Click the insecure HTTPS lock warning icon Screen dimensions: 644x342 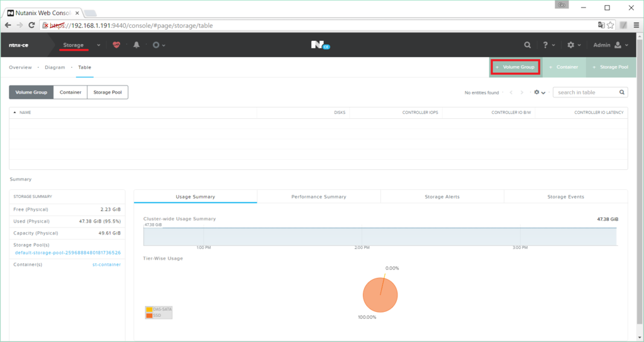pyautogui.click(x=45, y=25)
